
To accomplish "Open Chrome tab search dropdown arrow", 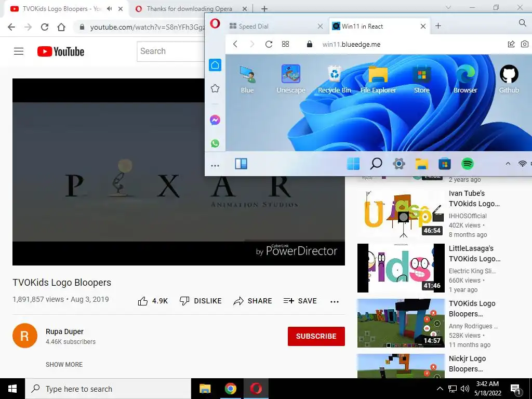I will pyautogui.click(x=448, y=7).
